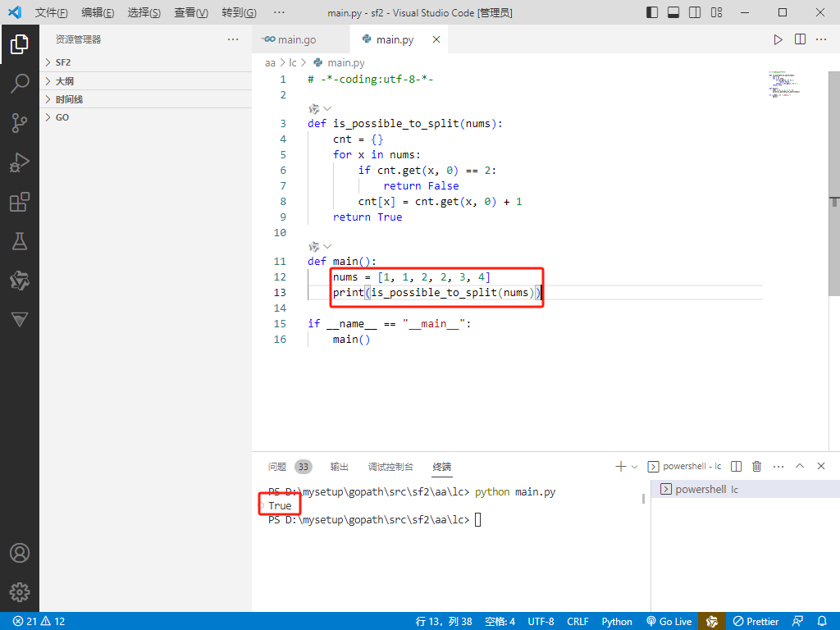This screenshot has width=840, height=630.
Task: Close the terminal panel
Action: [x=821, y=466]
